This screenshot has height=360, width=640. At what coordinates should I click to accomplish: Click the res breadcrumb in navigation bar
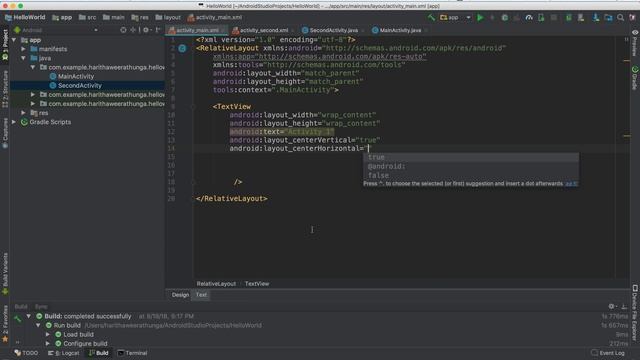pyautogui.click(x=140, y=18)
